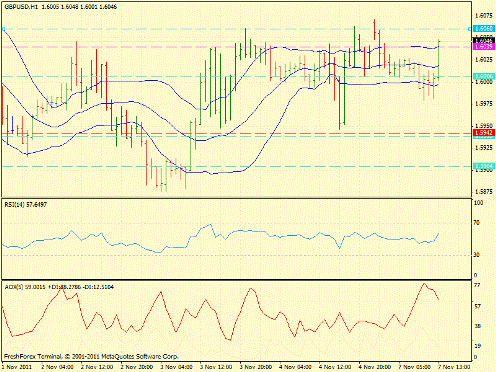The width and height of the screenshot is (496, 372).
Task: Click the 3 Nov 12:00 time label
Action: point(216,367)
